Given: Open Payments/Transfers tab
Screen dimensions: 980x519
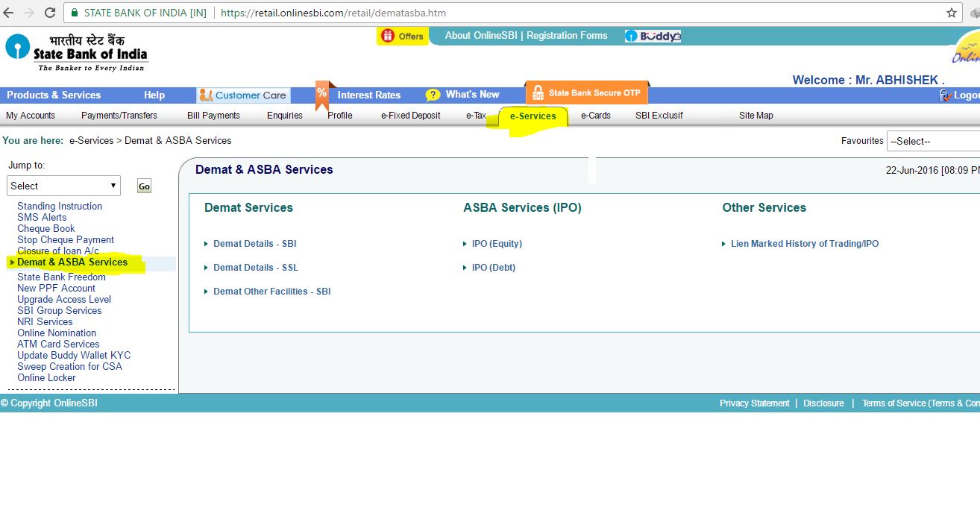Looking at the screenshot, I should (x=119, y=116).
